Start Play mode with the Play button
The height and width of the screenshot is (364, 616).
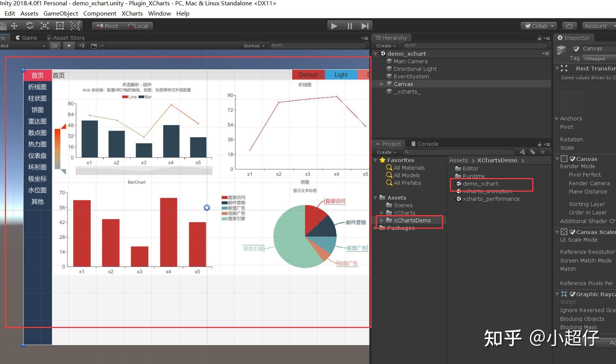pos(334,26)
